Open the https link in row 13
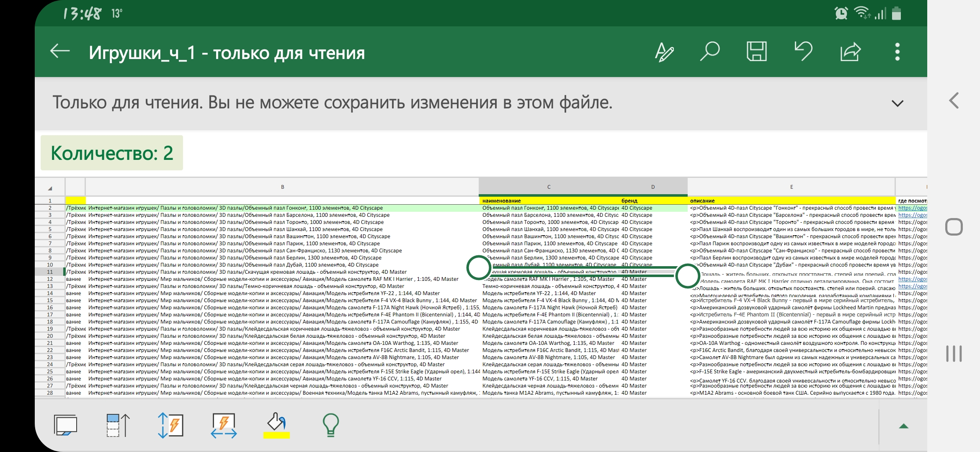The height and width of the screenshot is (452, 980). (x=912, y=286)
